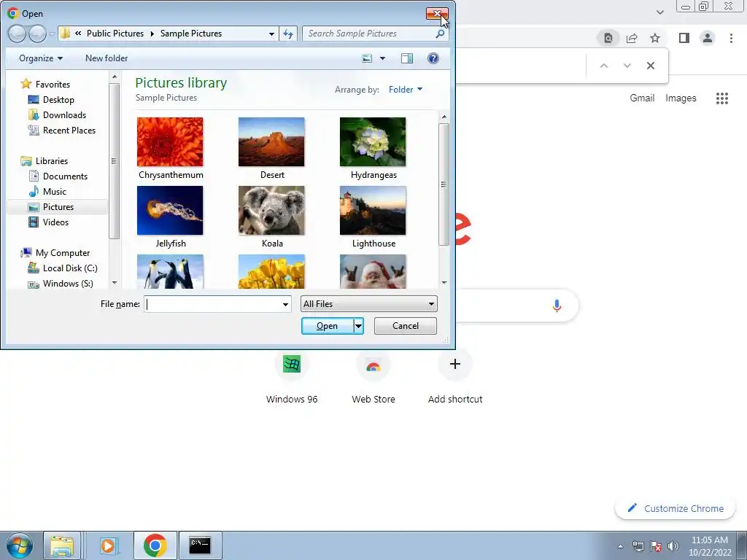The height and width of the screenshot is (560, 747).
Task: Open Downloads folder in navigation pane
Action: (x=64, y=114)
